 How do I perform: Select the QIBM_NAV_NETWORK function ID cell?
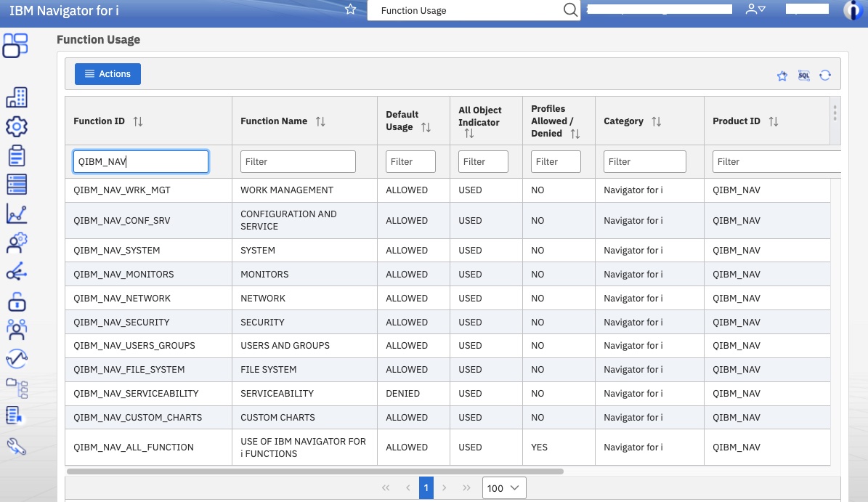[148, 299]
